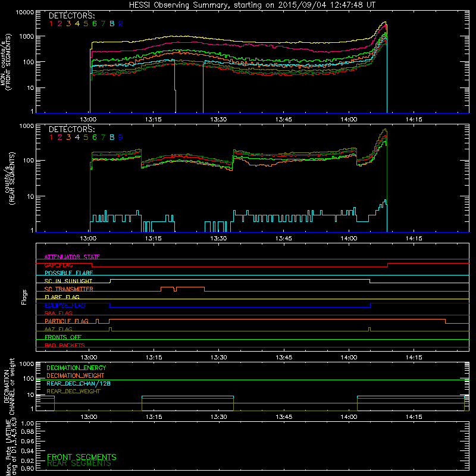476x476 pixels.
Task: Select cyan detector 8 in rear segments legend
Action: tap(112, 137)
